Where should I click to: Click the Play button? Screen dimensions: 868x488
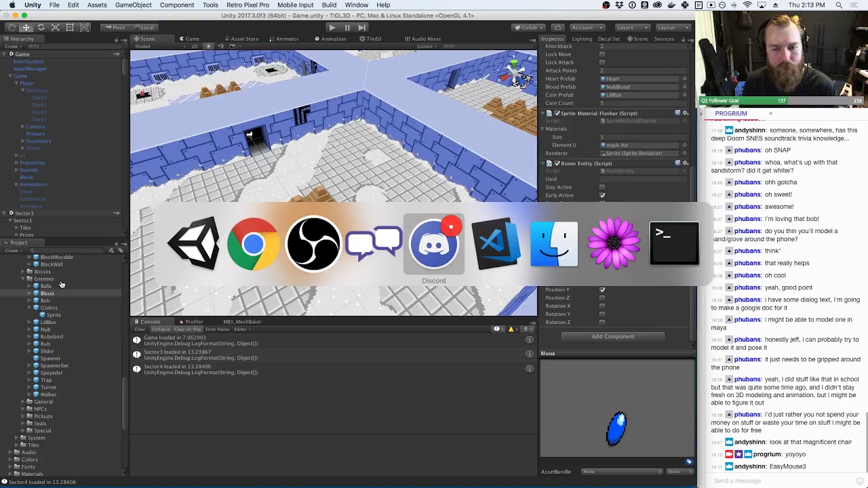(x=332, y=28)
